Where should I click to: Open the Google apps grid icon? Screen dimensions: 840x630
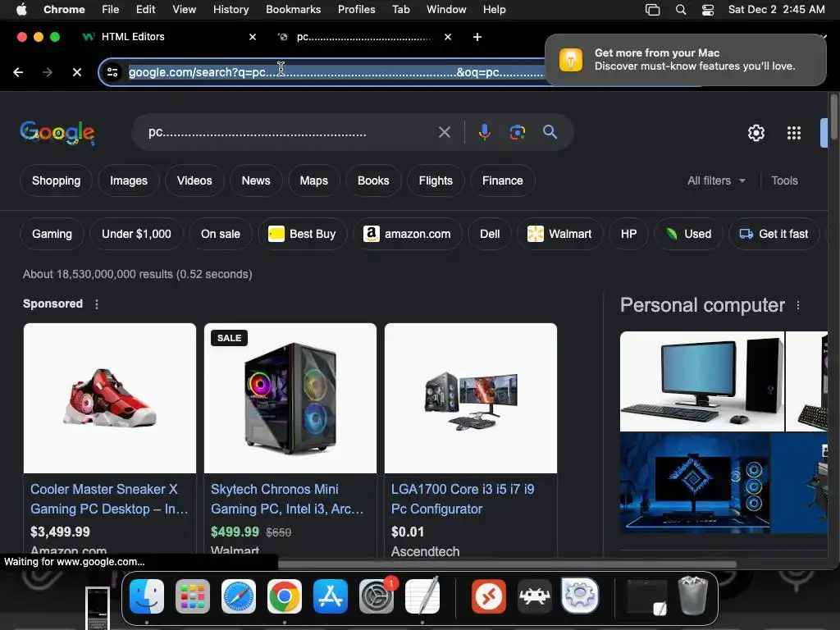coord(794,133)
